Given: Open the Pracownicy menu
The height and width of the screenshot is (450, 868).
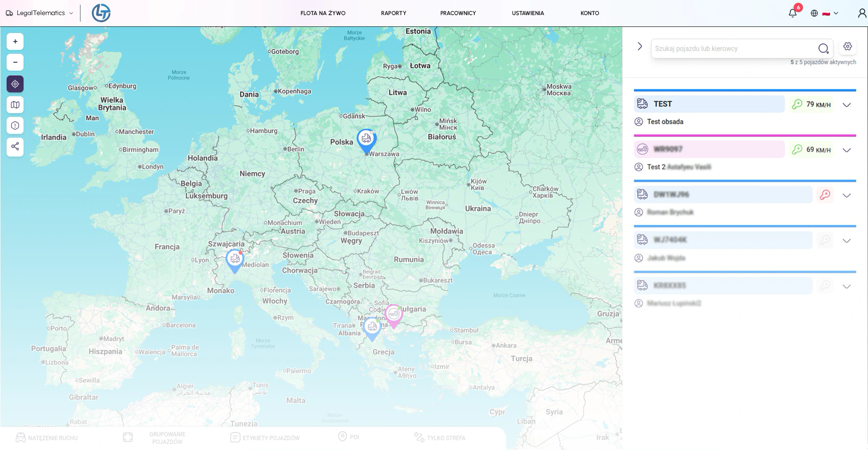Looking at the screenshot, I should [458, 13].
